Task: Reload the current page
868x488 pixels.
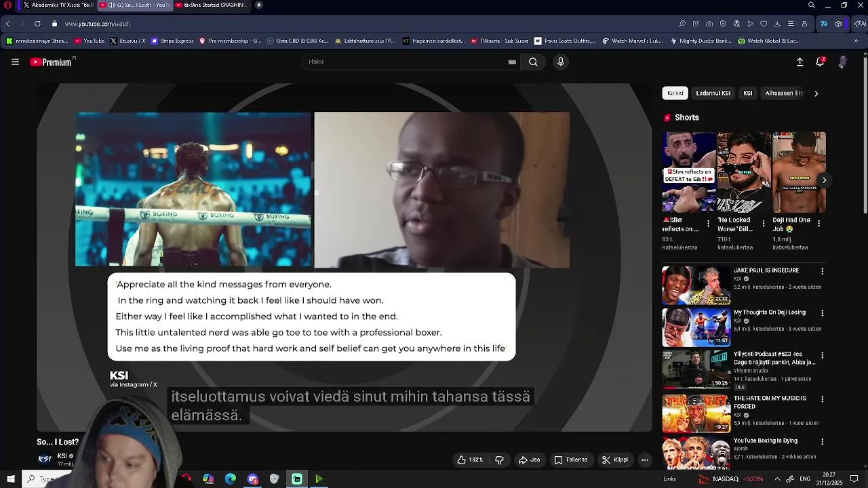Action: pyautogui.click(x=37, y=24)
